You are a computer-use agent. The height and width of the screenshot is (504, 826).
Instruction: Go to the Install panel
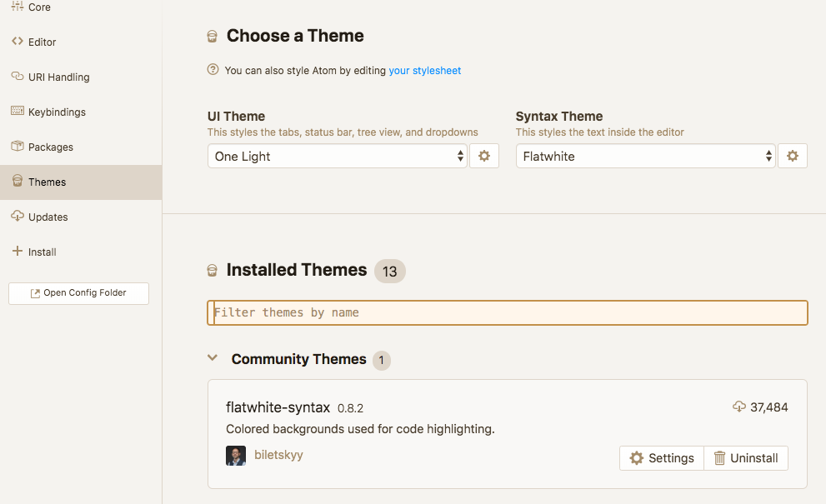pyautogui.click(x=81, y=252)
